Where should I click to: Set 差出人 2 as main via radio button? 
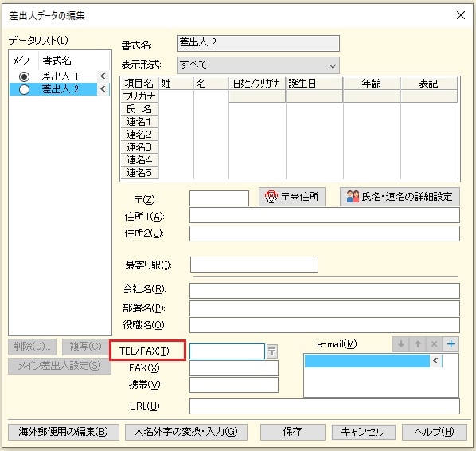coord(24,90)
